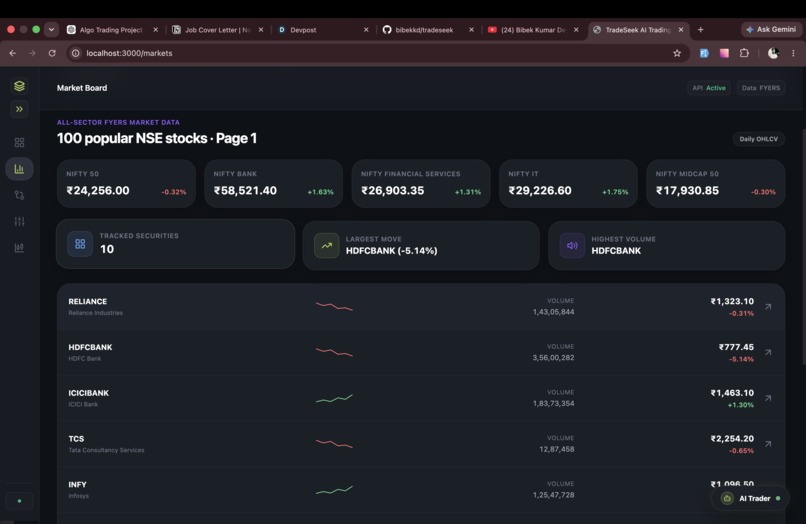Click HDFCBANK price ₹777.45
This screenshot has width=806, height=524.
point(736,347)
